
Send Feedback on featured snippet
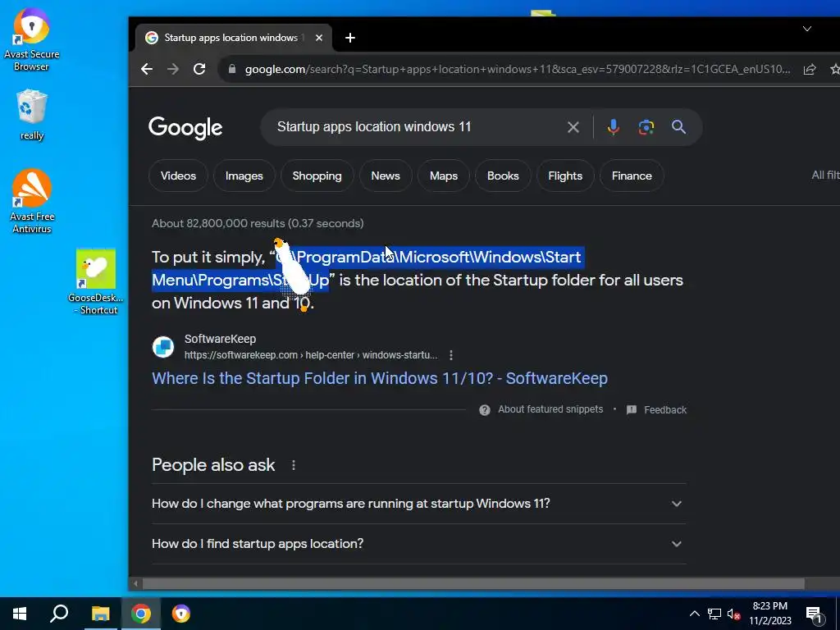pyautogui.click(x=656, y=410)
